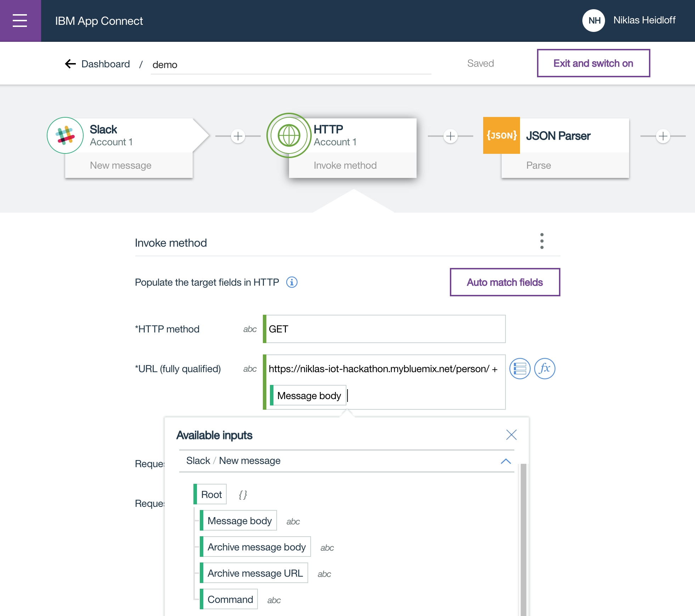
Task: Click the NH user avatar
Action: point(594,21)
